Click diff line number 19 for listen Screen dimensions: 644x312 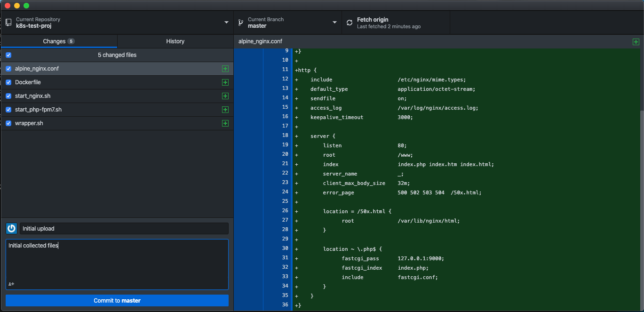[285, 144]
